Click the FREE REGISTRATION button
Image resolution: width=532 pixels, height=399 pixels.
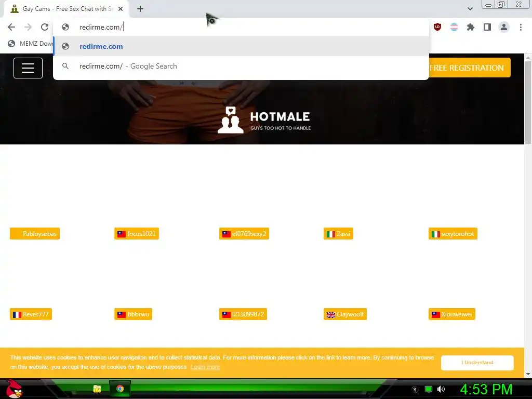point(470,68)
